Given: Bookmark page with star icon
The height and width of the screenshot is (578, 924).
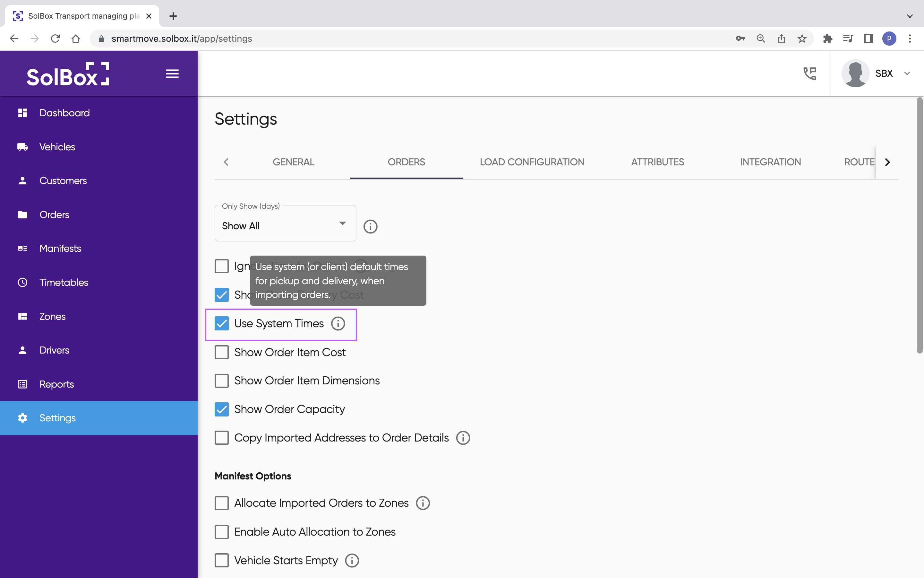Looking at the screenshot, I should click(x=802, y=39).
